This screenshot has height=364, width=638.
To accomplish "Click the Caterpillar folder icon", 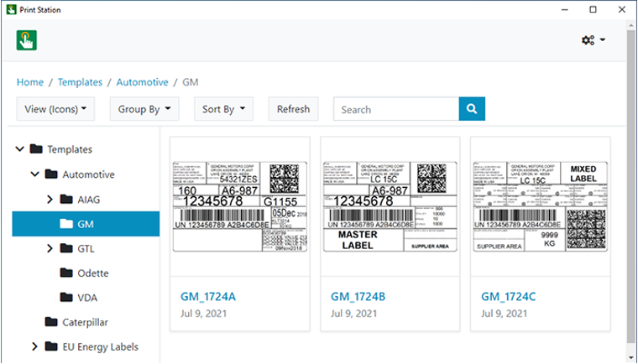I will (x=50, y=321).
